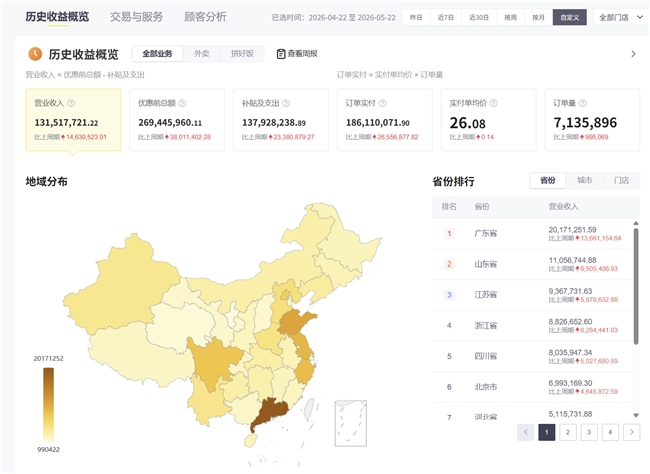
Task: Select the 按周 time range
Action: coord(510,17)
